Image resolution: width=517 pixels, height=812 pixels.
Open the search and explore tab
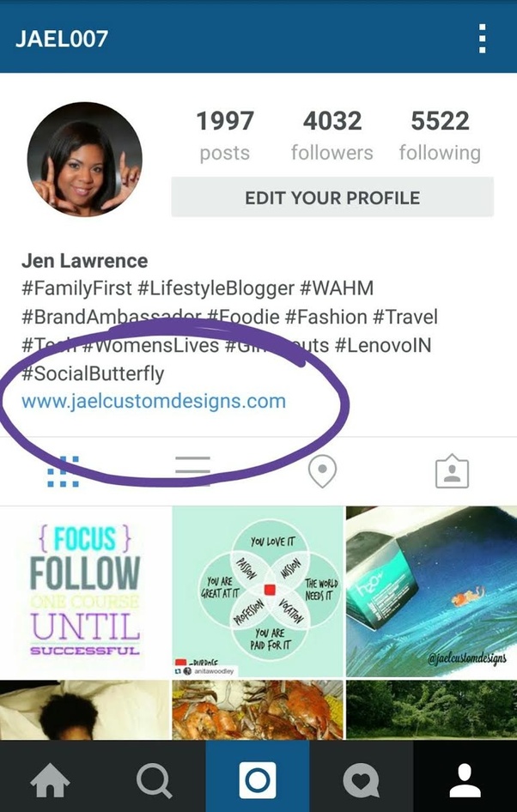(154, 780)
